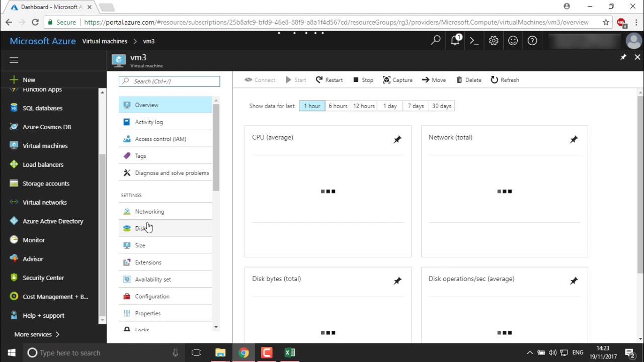This screenshot has height=362, width=644.
Task: Show data for last 7 days
Action: point(416,106)
